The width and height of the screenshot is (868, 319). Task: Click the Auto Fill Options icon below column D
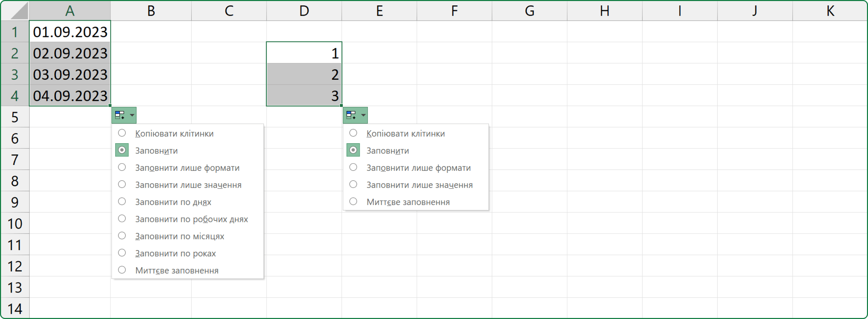[351, 115]
